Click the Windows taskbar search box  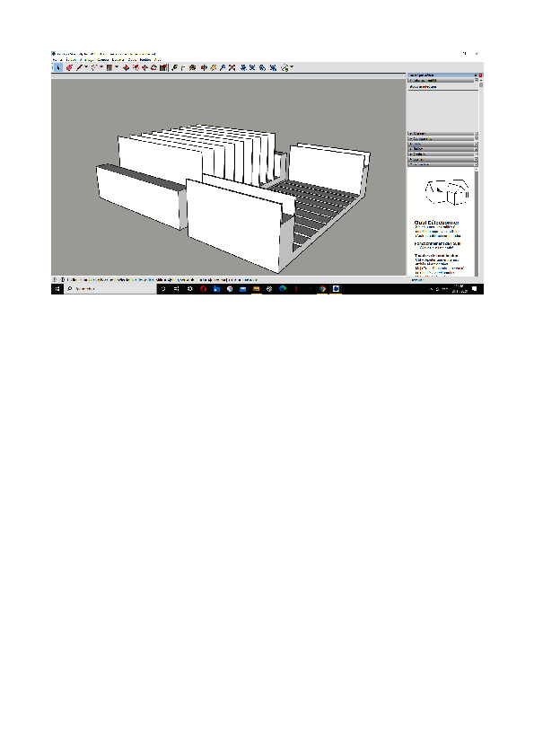[x=109, y=289]
